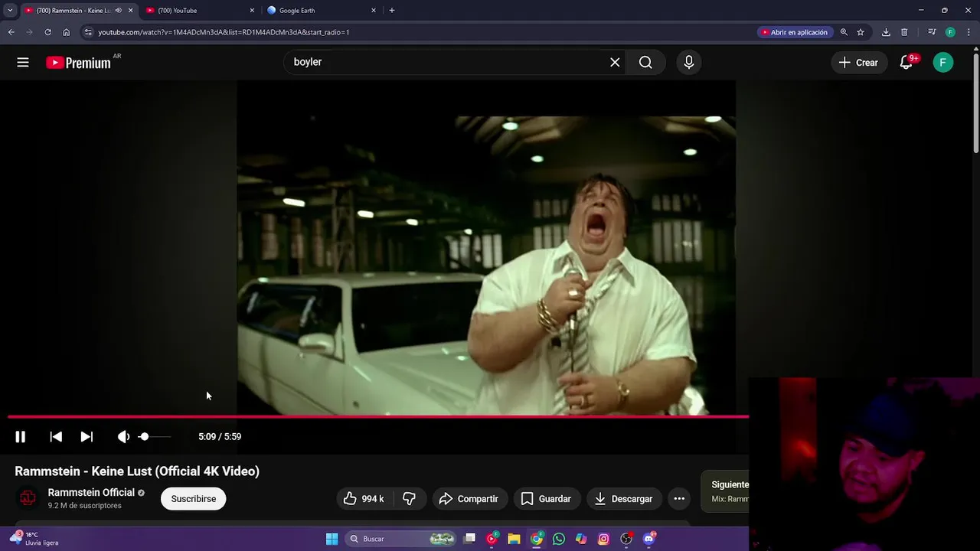Open weather widget 16°C Lluvia ligera
This screenshot has width=980, height=551.
click(34, 539)
